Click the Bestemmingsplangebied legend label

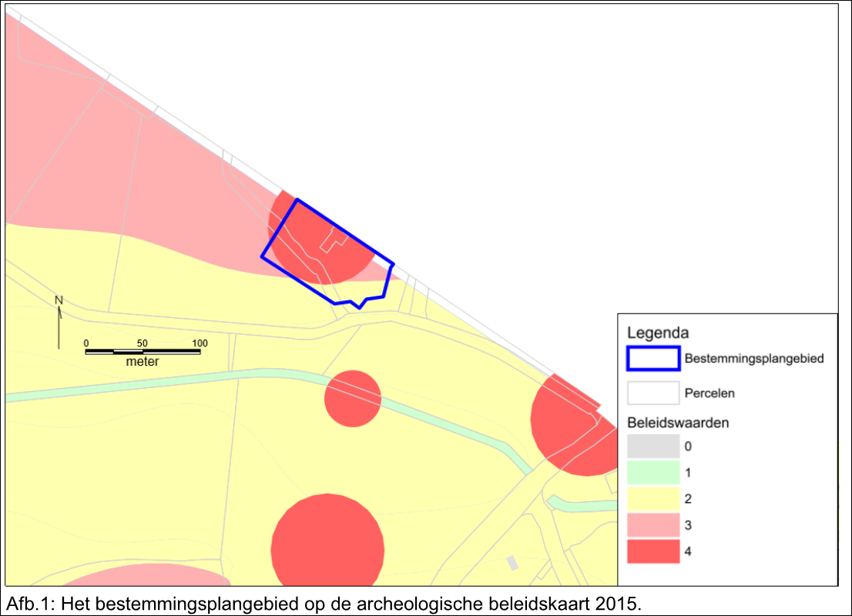tap(753, 359)
